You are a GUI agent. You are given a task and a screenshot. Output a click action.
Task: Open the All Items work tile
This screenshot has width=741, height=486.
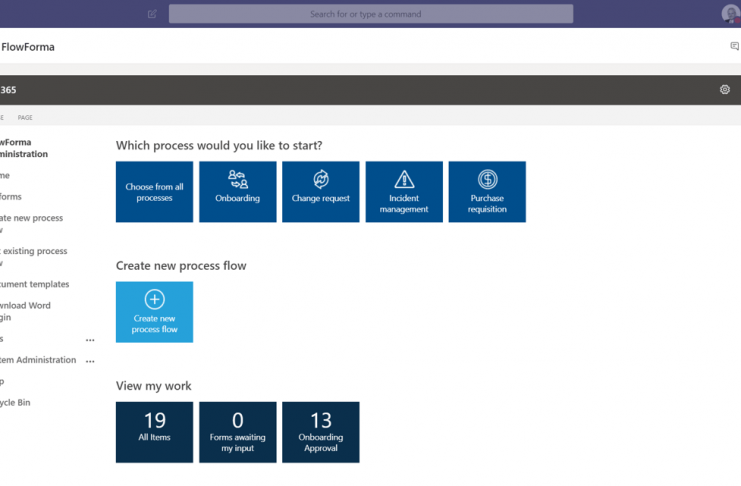[154, 432]
